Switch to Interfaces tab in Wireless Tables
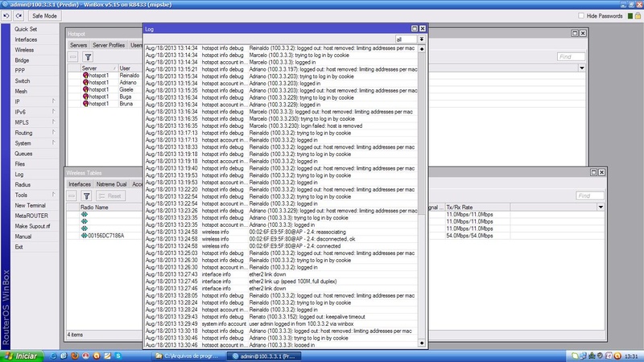 [80, 184]
